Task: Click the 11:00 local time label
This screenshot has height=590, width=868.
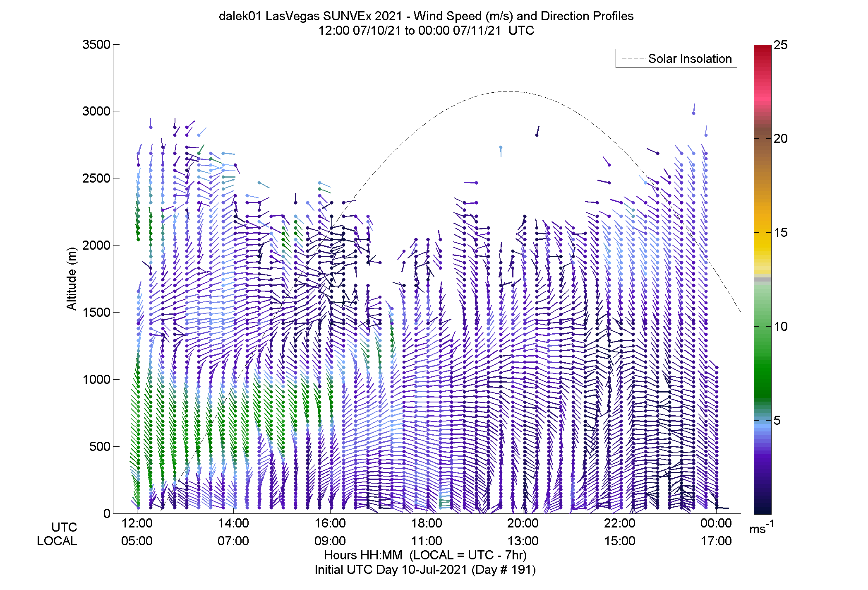Action: [427, 541]
